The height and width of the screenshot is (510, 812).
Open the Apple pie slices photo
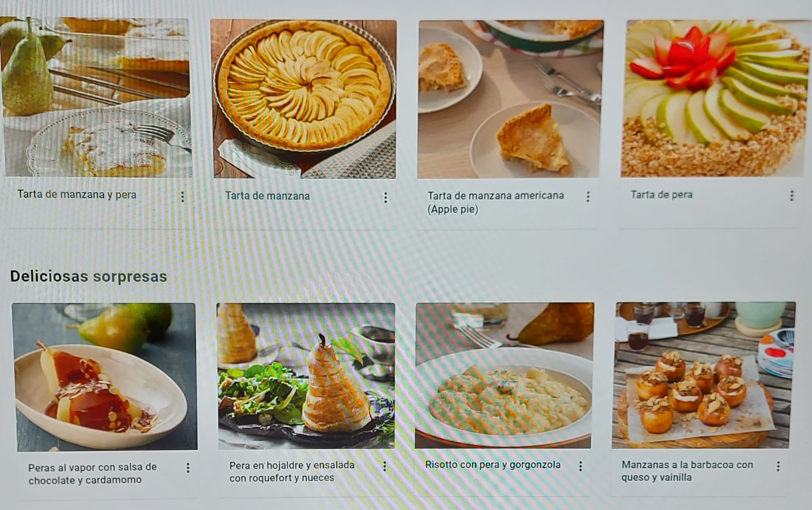(x=510, y=99)
